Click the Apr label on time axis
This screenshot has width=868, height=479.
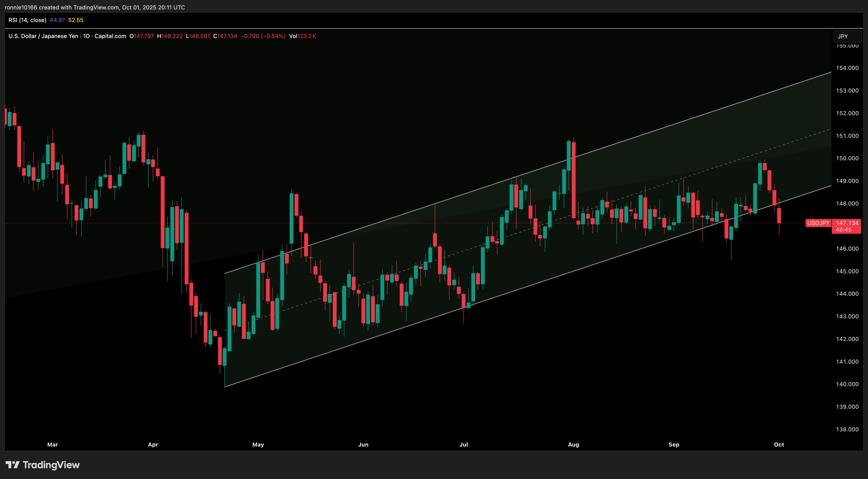[153, 445]
